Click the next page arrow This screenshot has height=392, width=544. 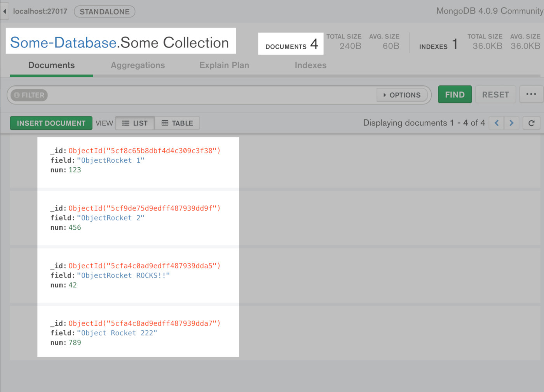(x=511, y=123)
